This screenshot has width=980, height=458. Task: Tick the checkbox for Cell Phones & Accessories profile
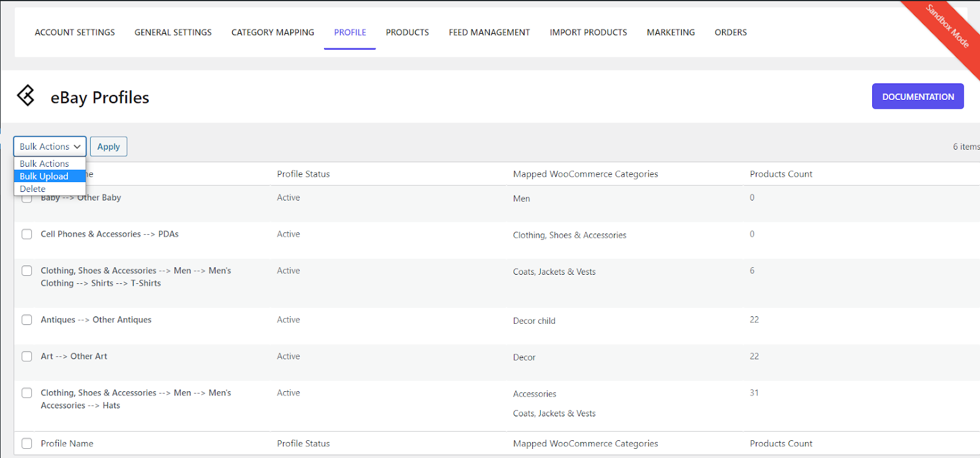[27, 234]
